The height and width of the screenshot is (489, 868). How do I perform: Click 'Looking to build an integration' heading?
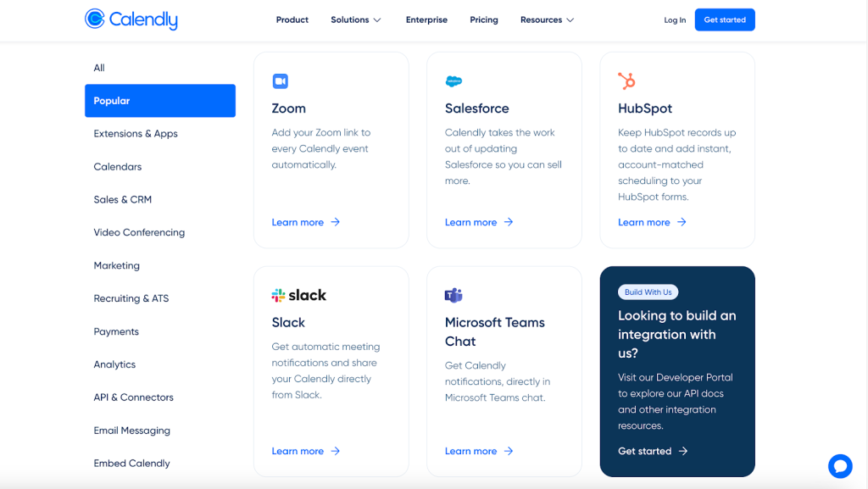pos(677,334)
